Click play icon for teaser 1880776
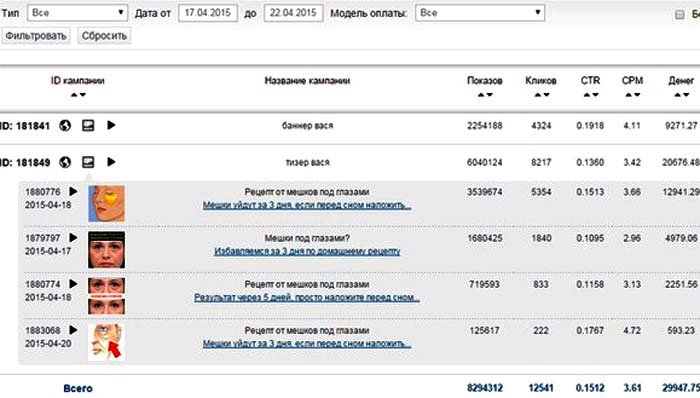The height and width of the screenshot is (398, 700). tap(73, 191)
